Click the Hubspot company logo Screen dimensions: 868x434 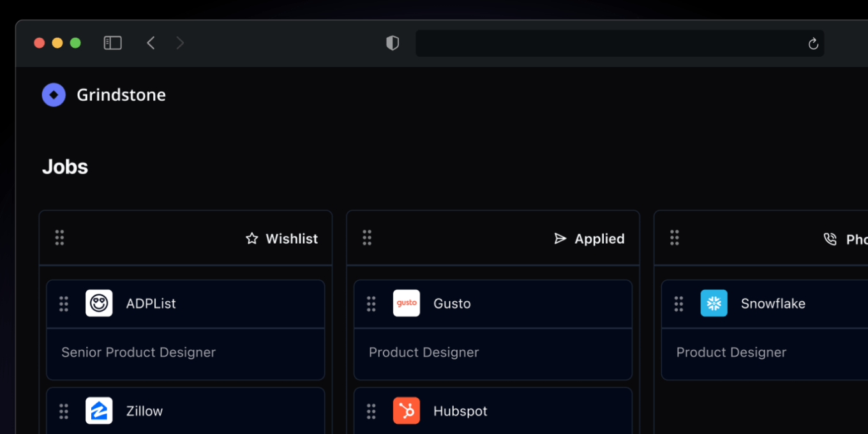(x=407, y=411)
